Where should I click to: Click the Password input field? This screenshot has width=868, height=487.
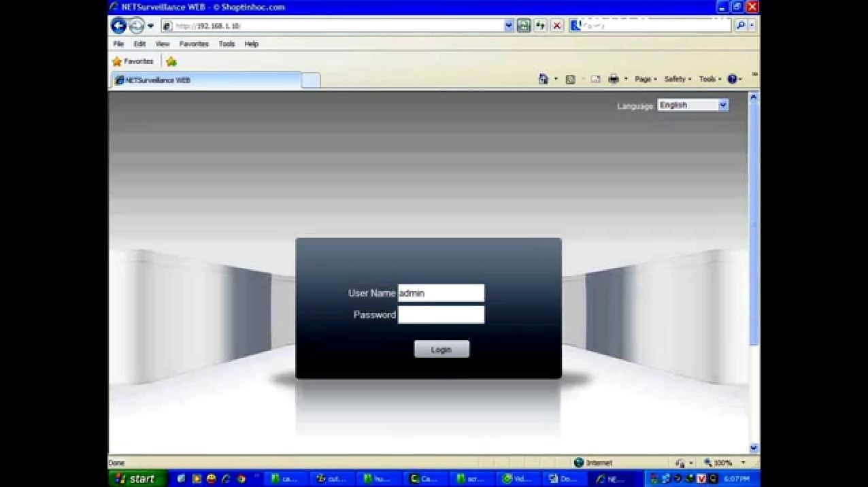(441, 315)
